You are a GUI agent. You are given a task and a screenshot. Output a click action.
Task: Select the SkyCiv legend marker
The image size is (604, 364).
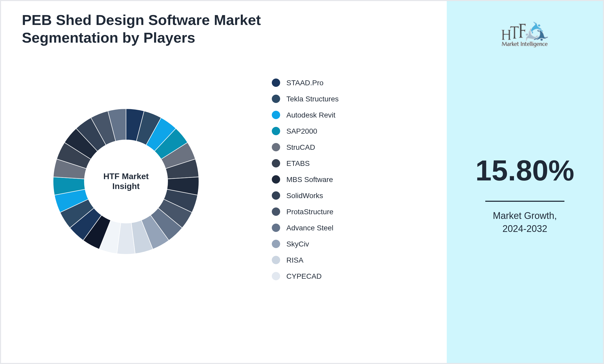tap(276, 244)
